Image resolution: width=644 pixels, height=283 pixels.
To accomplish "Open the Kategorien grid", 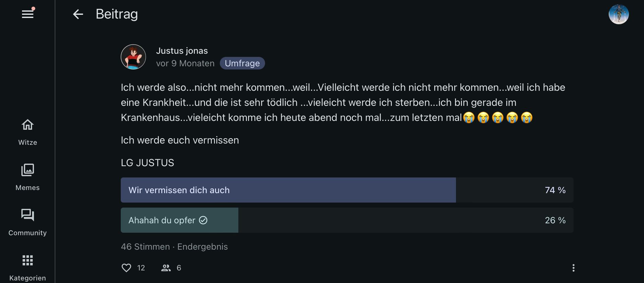I will 28,267.
